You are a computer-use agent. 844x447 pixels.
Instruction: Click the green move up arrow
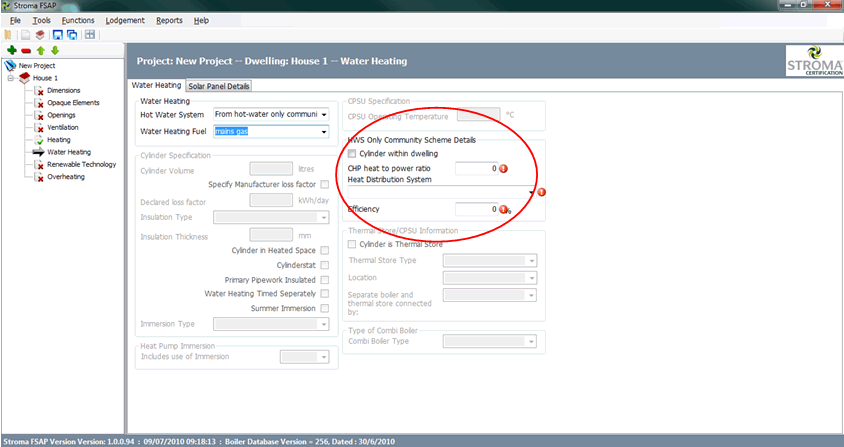tap(41, 51)
